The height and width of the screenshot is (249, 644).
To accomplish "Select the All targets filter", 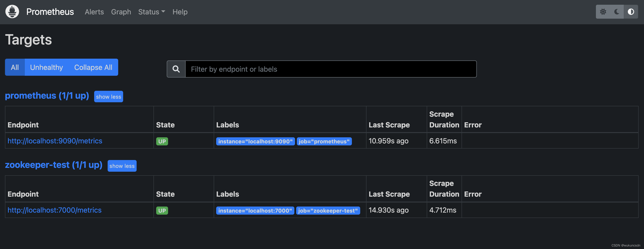I will pyautogui.click(x=15, y=67).
